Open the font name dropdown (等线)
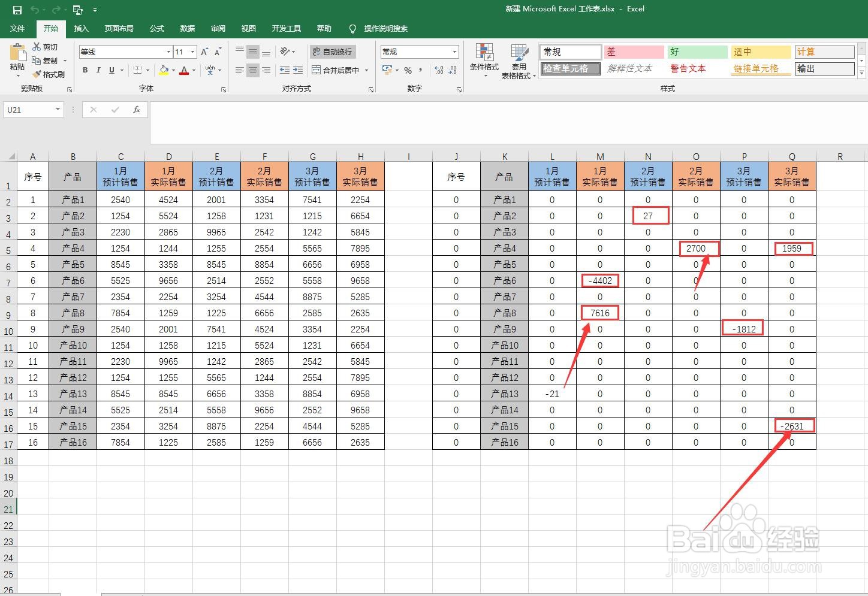The height and width of the screenshot is (596, 868). [168, 52]
